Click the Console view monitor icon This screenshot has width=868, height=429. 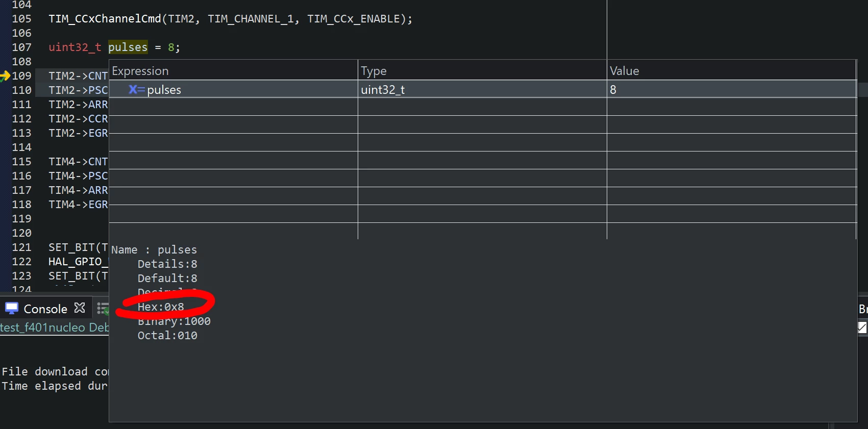pos(11,308)
